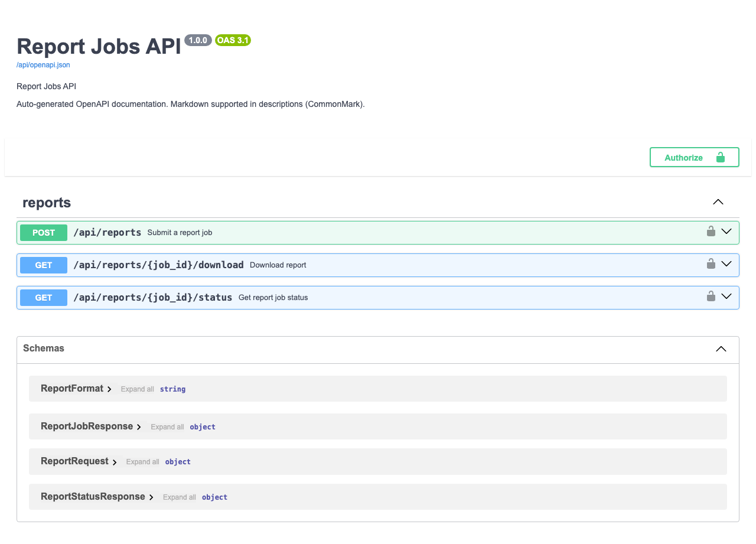Click the /api/reports/{job_id}/status path
756x544 pixels.
pyautogui.click(x=152, y=298)
